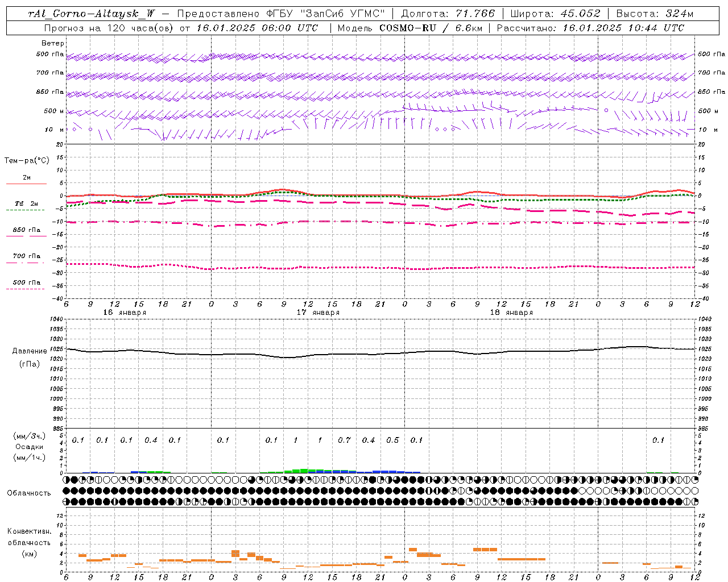The width and height of the screenshot is (728, 582).
Task: Click forecast start time 16.01.2025 06:00 UTC
Action: point(257,28)
